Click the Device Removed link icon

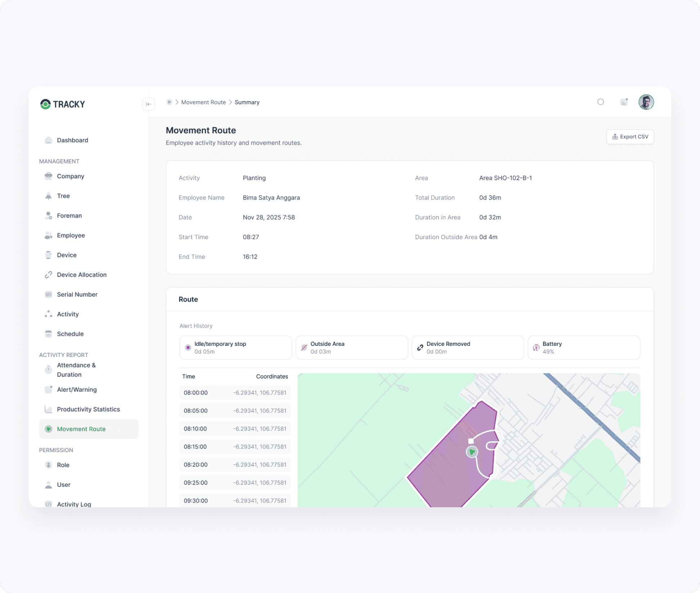tap(420, 348)
